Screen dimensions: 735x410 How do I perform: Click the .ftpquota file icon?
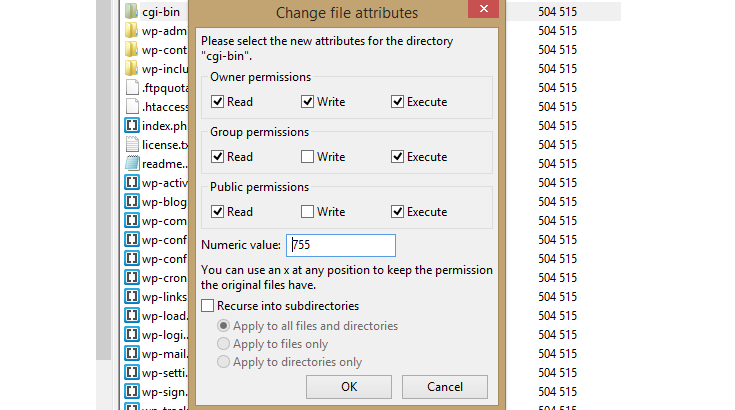(x=131, y=88)
